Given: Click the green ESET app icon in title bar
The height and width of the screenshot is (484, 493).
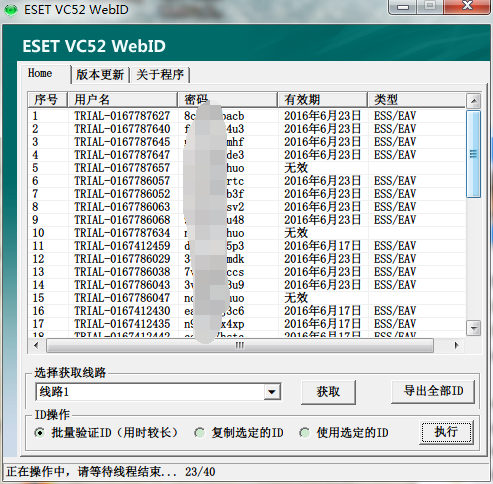Looking at the screenshot, I should pyautogui.click(x=11, y=9).
